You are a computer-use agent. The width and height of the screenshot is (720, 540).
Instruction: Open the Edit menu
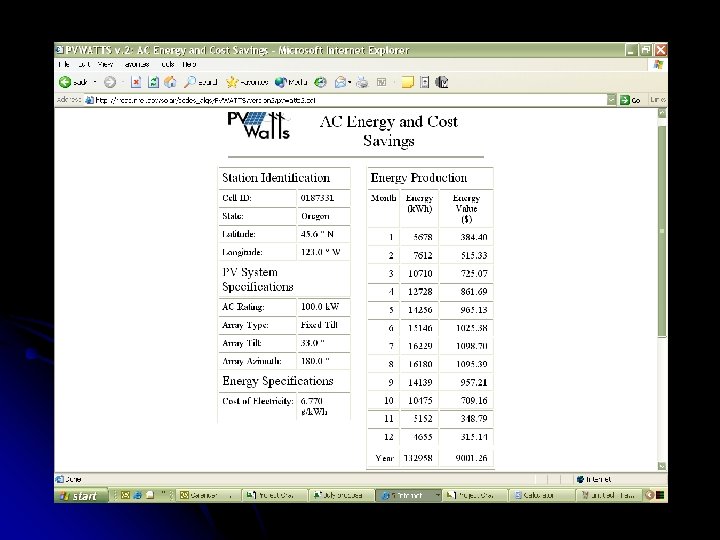(x=84, y=64)
